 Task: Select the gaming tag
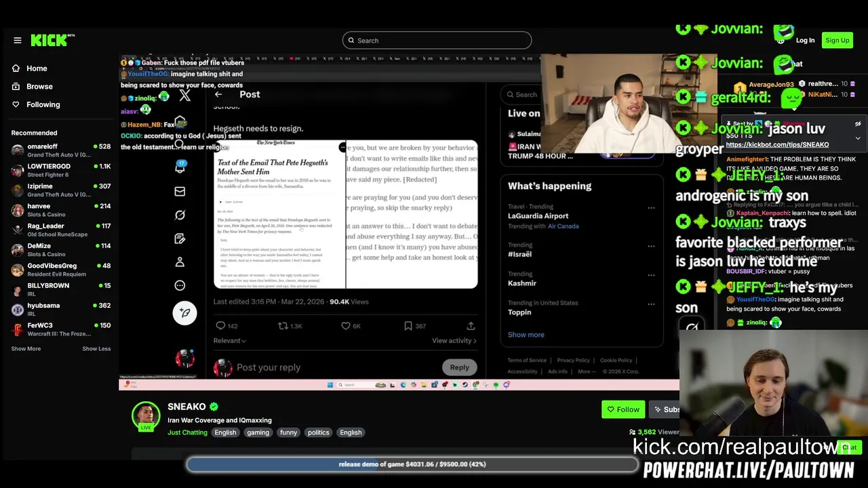(x=258, y=432)
